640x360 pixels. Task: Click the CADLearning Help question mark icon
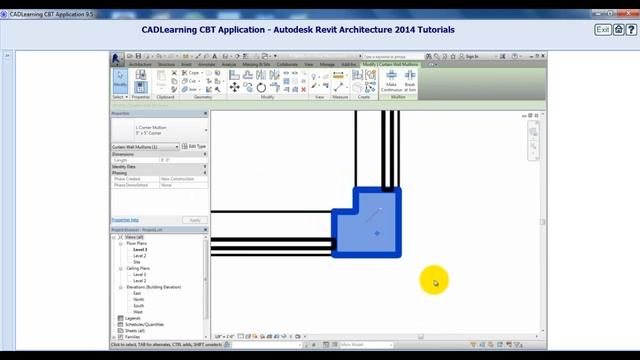coord(631,30)
